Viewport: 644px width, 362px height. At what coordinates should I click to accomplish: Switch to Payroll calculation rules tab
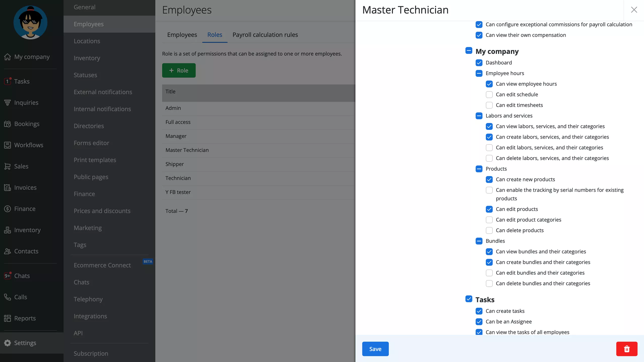[265, 35]
